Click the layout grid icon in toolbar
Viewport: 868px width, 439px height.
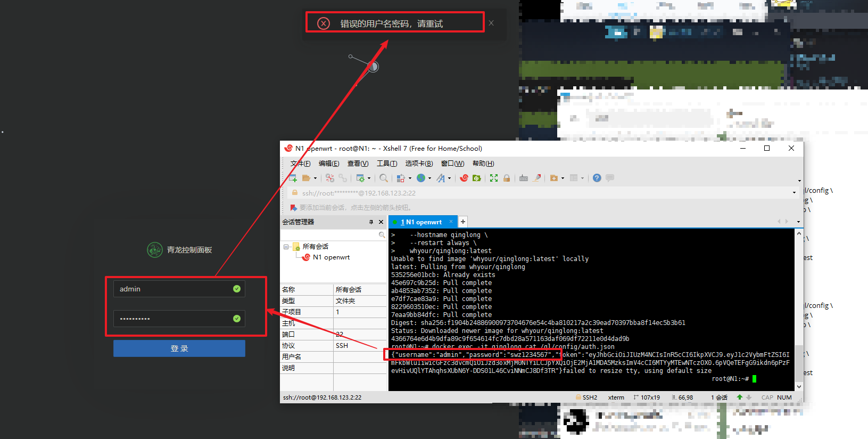tap(574, 178)
